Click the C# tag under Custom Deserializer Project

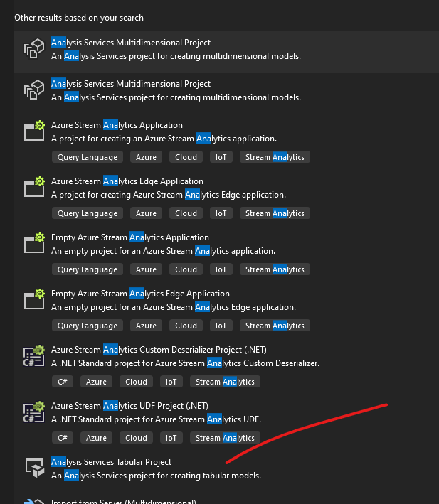[63, 382]
